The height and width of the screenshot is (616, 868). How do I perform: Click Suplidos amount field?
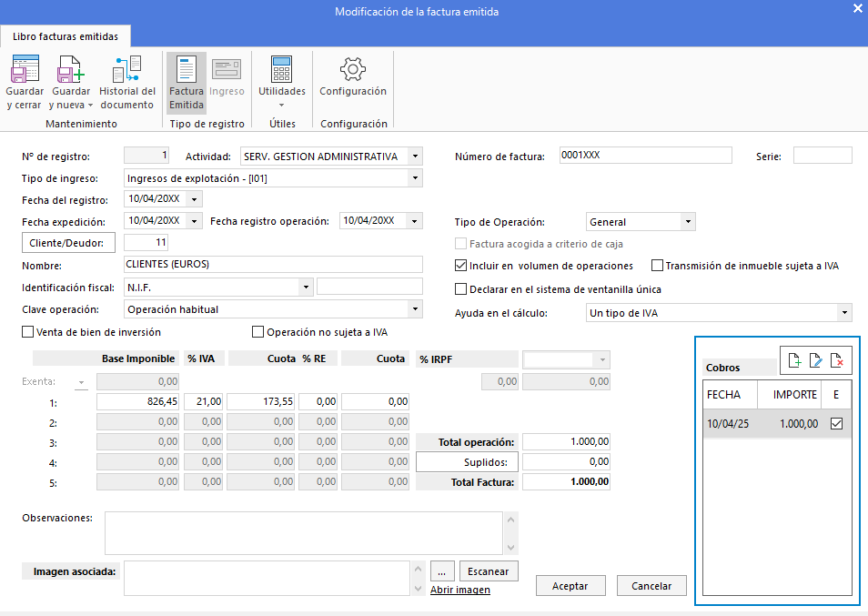tap(566, 461)
